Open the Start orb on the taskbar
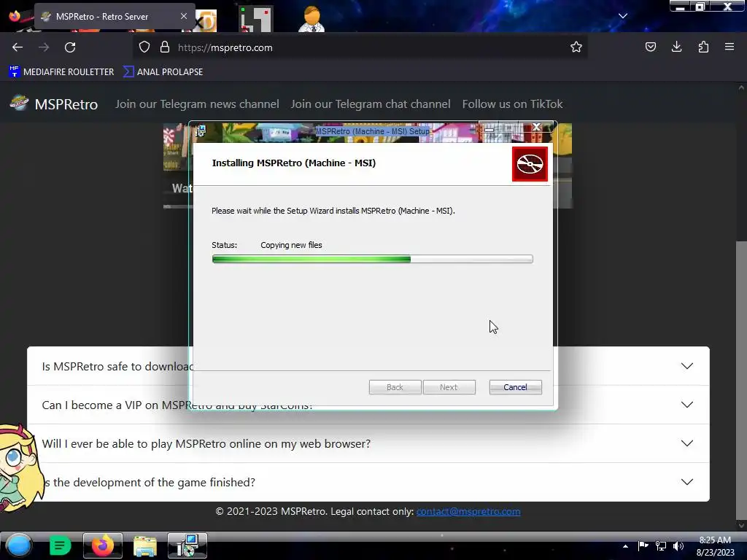747x560 pixels. [x=19, y=545]
